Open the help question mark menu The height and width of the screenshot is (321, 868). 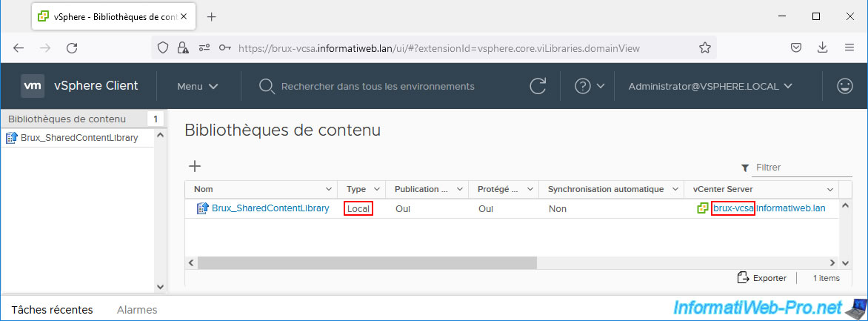pyautogui.click(x=590, y=87)
